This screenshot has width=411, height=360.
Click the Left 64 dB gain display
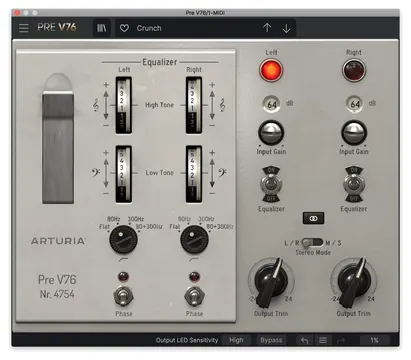point(272,104)
